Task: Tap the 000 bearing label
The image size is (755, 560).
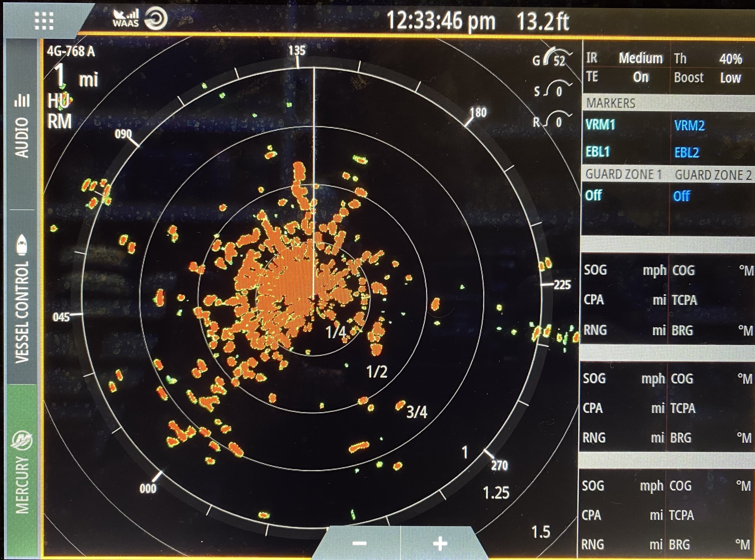Action: [x=148, y=489]
